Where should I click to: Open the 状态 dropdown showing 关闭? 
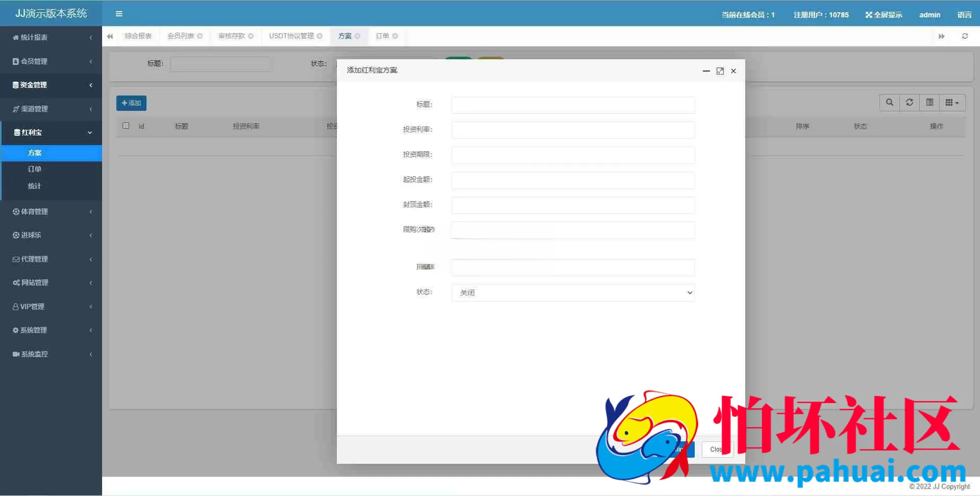coord(573,293)
